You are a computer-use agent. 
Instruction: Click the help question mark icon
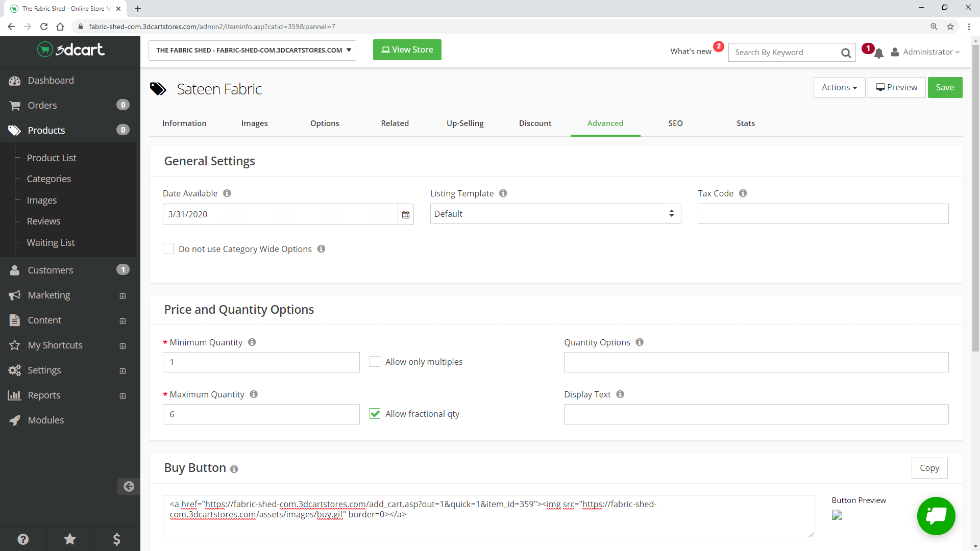coord(23,539)
